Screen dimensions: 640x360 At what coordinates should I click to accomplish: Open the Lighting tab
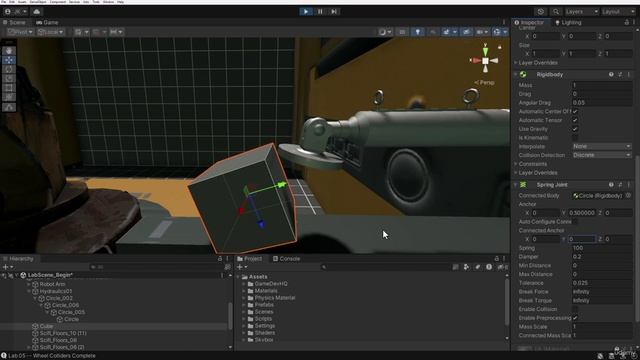click(568, 22)
